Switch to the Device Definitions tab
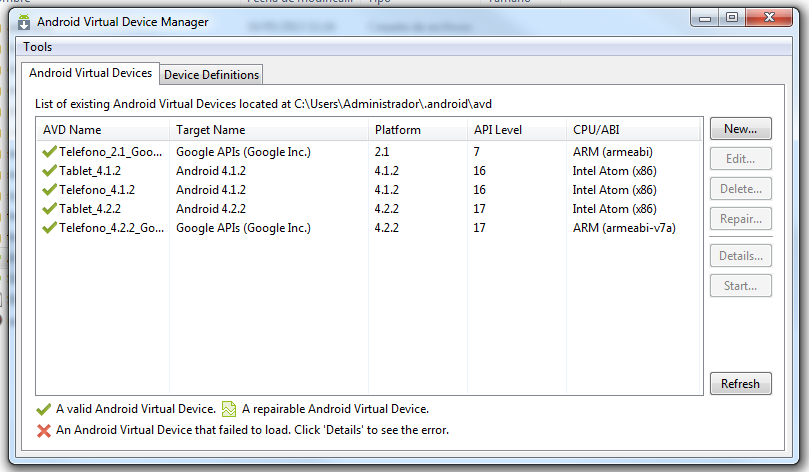The height and width of the screenshot is (472, 809). click(212, 75)
